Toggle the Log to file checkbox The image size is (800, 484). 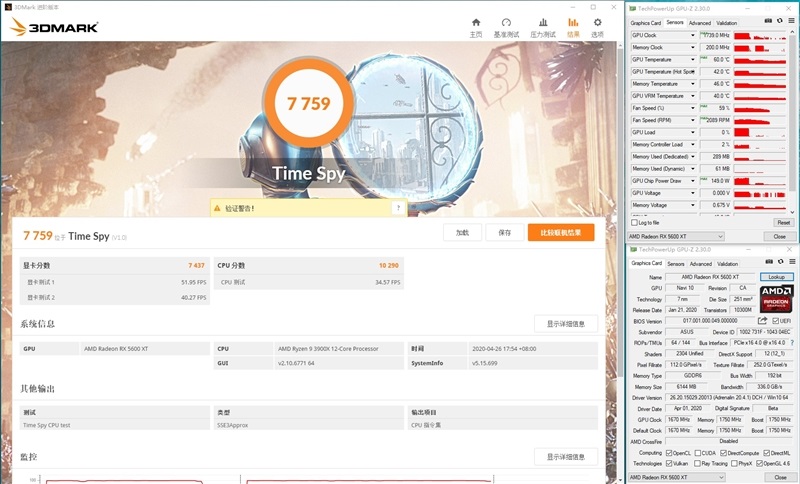point(634,222)
